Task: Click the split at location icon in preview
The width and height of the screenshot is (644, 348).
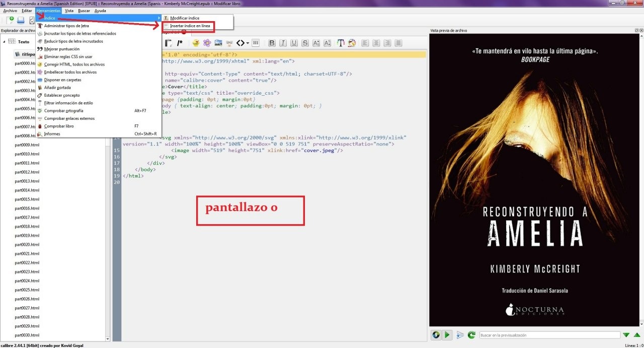Action: tap(460, 334)
